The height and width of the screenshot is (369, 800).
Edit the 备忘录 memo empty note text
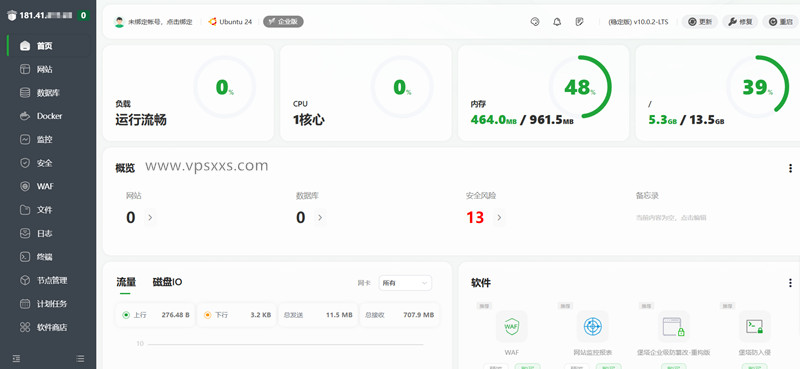tap(671, 218)
